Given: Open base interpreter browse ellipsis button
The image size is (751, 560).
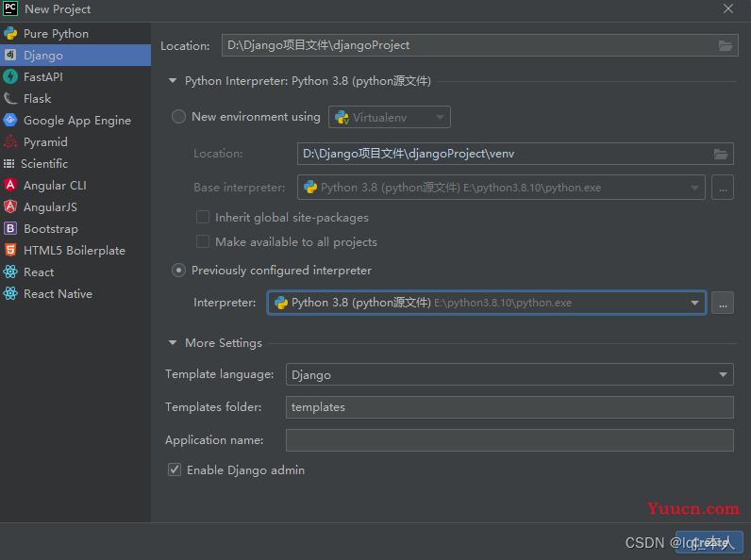Looking at the screenshot, I should pos(723,188).
